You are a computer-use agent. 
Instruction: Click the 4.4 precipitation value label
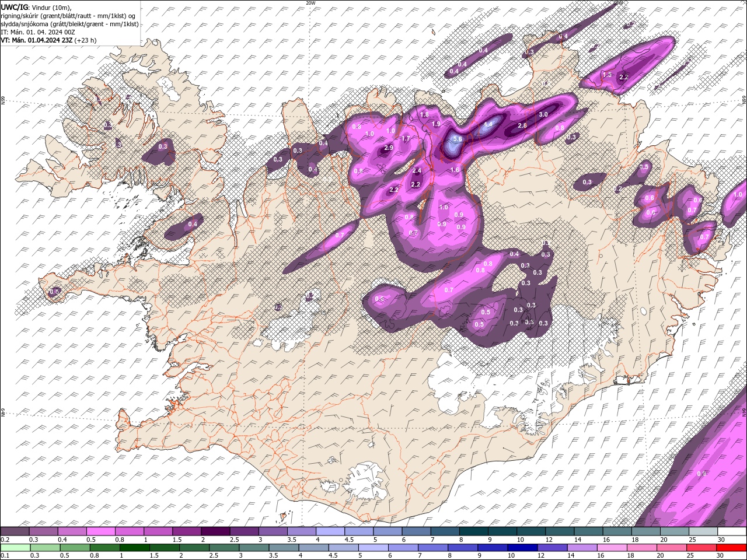488,124
